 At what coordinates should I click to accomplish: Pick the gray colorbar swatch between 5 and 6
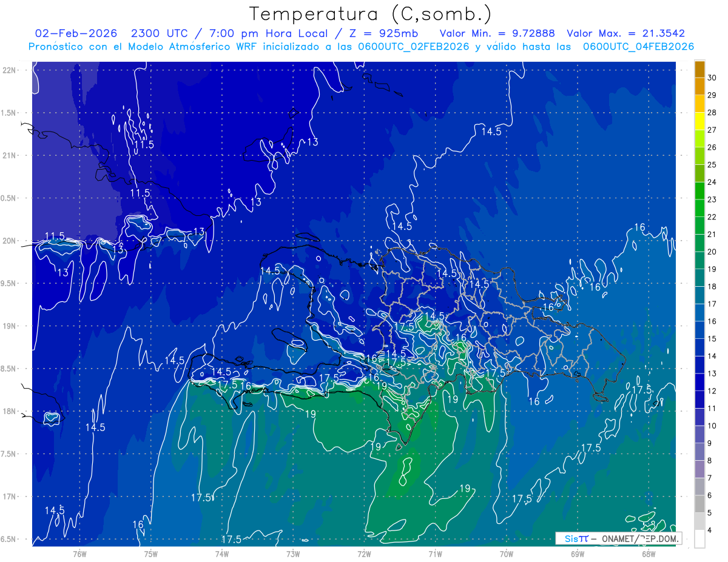[x=699, y=504]
